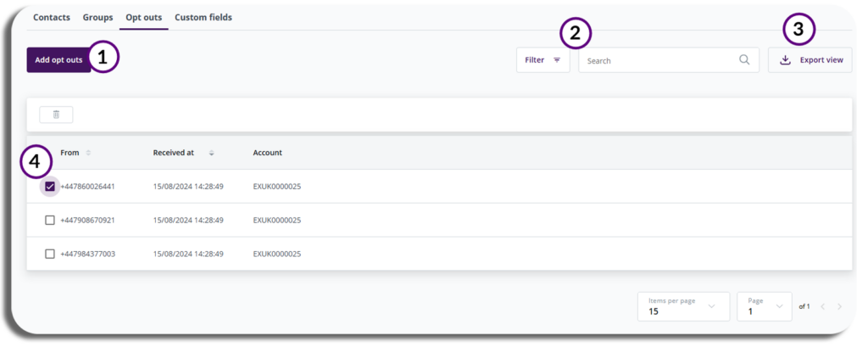Click phone number +447908670921

pyautogui.click(x=87, y=220)
